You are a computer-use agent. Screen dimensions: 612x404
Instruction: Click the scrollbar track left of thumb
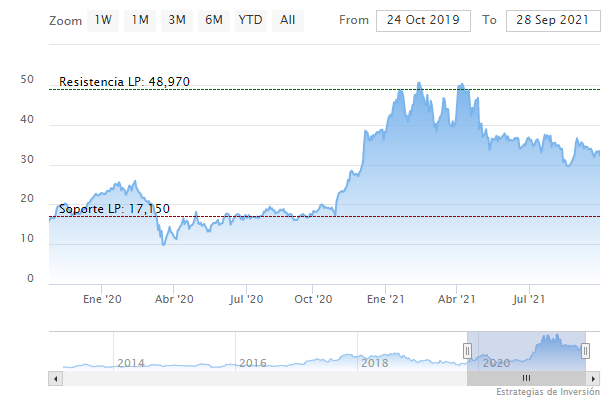coord(260,378)
